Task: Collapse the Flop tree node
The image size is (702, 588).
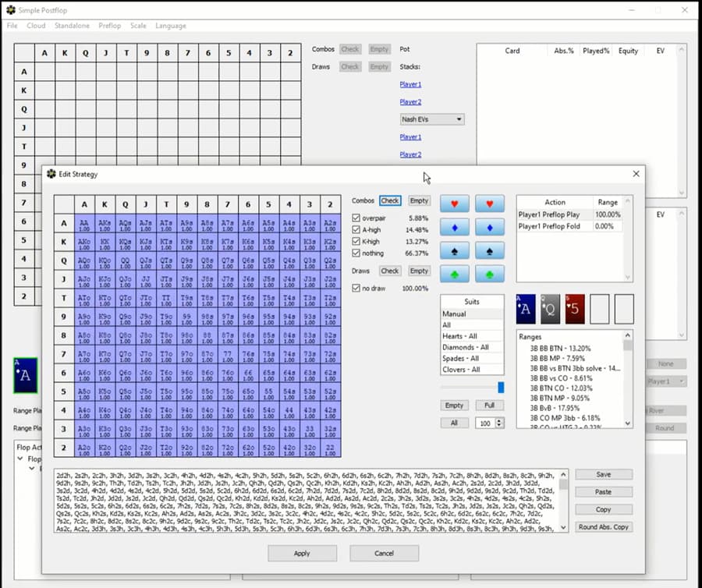Action: point(20,459)
